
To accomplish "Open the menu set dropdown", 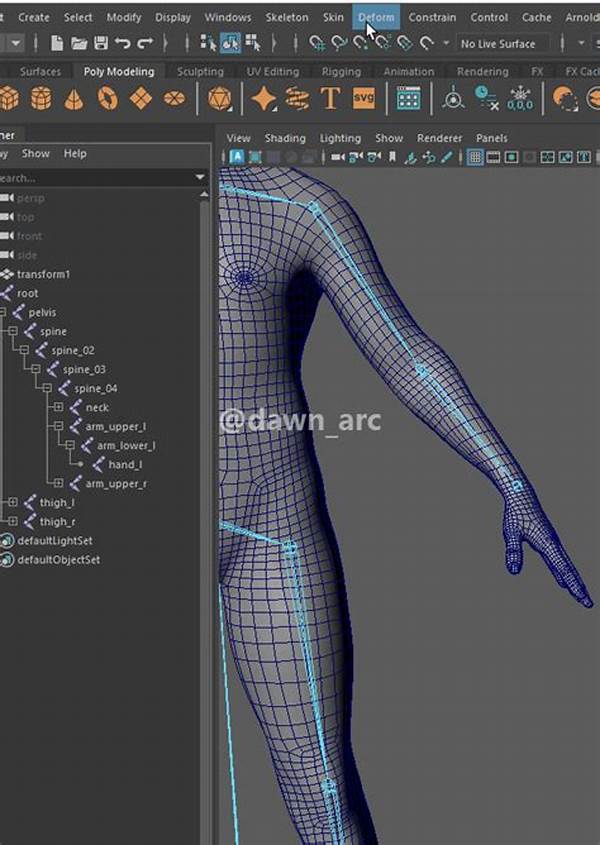I will [17, 43].
